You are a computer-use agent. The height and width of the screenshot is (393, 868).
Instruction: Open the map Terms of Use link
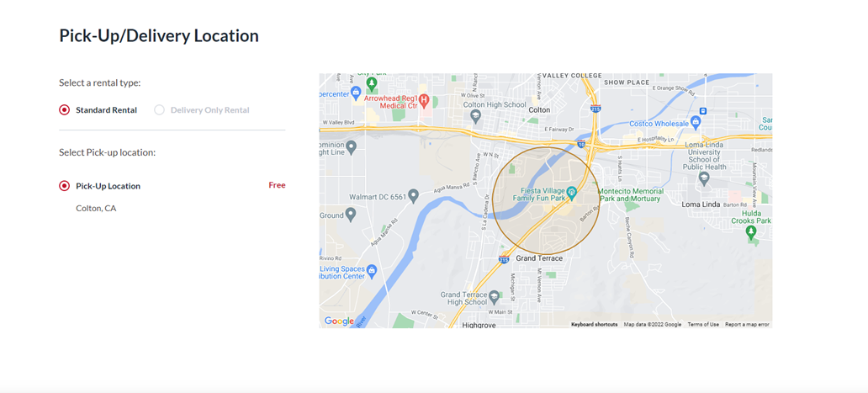703,324
